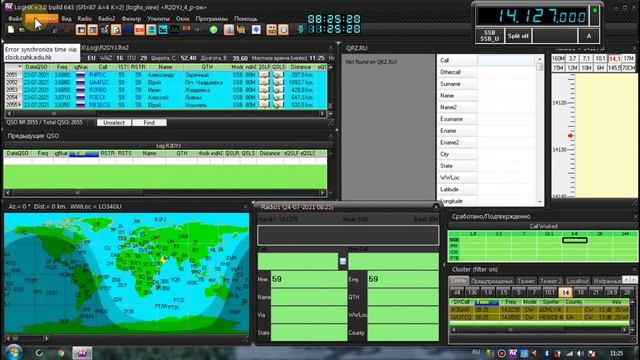The image size is (640, 360).
Task: Select the 14.1 band button
Action: (614, 59)
